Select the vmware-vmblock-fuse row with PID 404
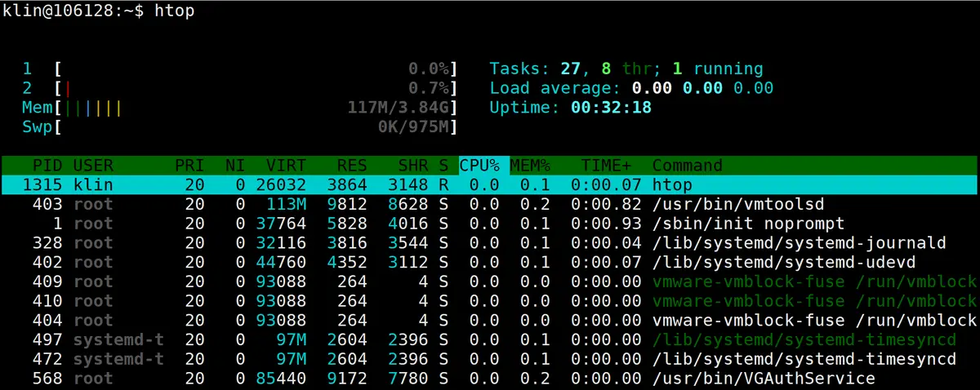 click(x=489, y=321)
